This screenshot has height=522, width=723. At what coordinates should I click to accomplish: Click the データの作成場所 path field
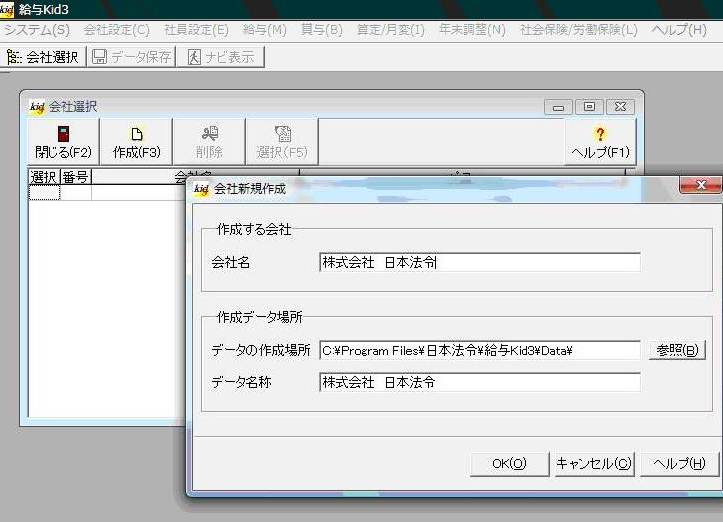pyautogui.click(x=480, y=350)
